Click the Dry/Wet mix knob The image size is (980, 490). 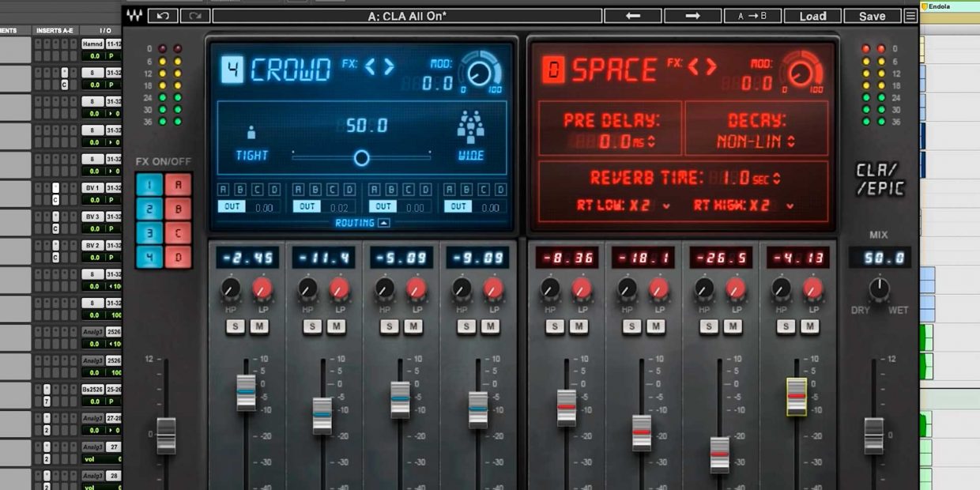(x=879, y=288)
